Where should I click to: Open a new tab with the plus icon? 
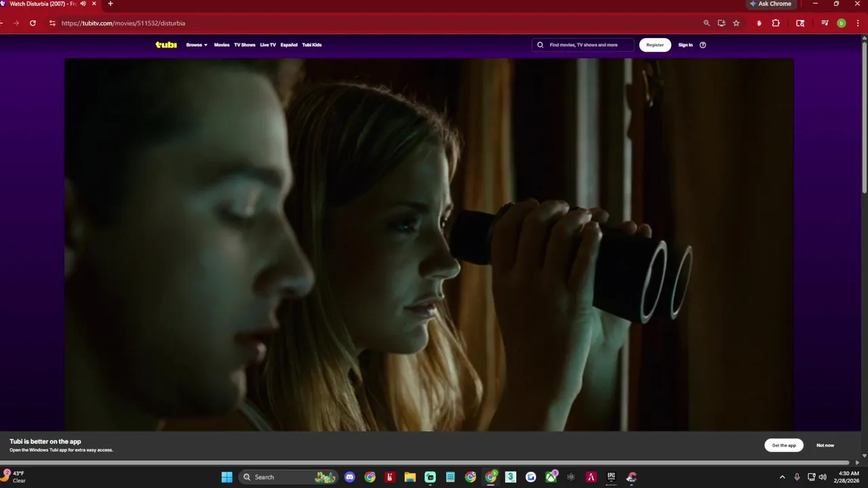[x=111, y=3]
